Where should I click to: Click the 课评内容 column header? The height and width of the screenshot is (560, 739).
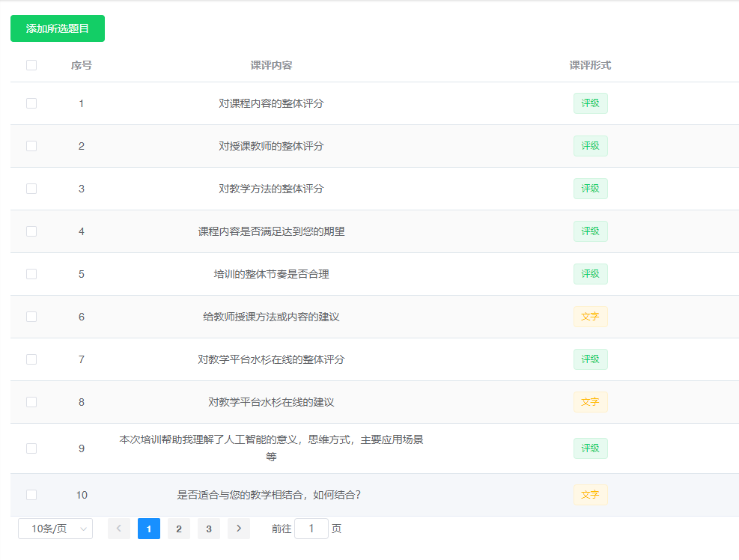pyautogui.click(x=271, y=65)
